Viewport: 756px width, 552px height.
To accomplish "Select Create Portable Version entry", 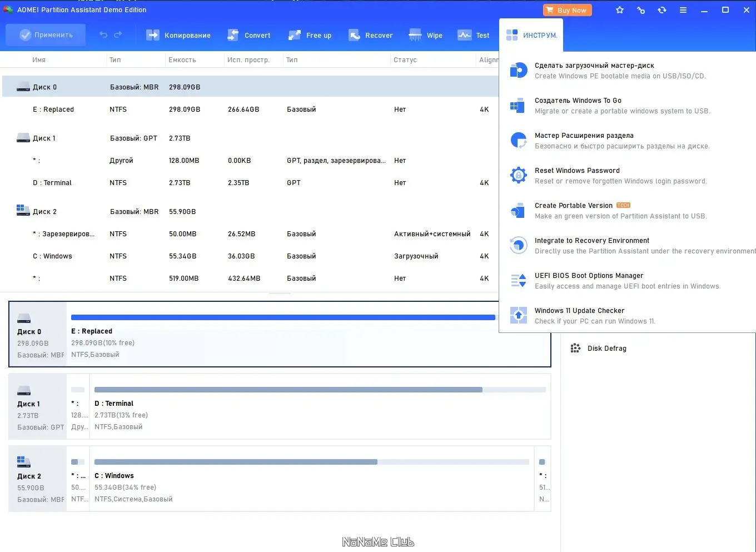I will [x=627, y=211].
